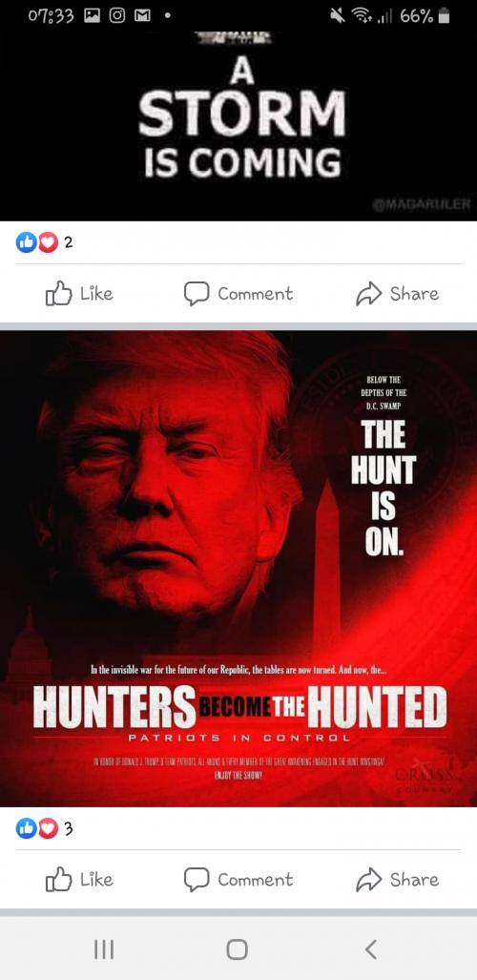
Task: Open the A Storm Is Coming image
Action: pyautogui.click(x=238, y=126)
